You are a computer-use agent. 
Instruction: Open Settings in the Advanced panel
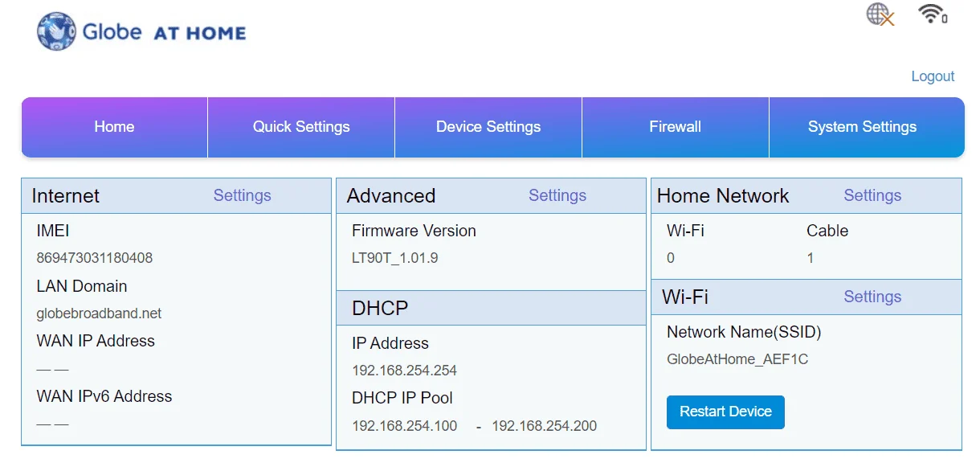(557, 195)
